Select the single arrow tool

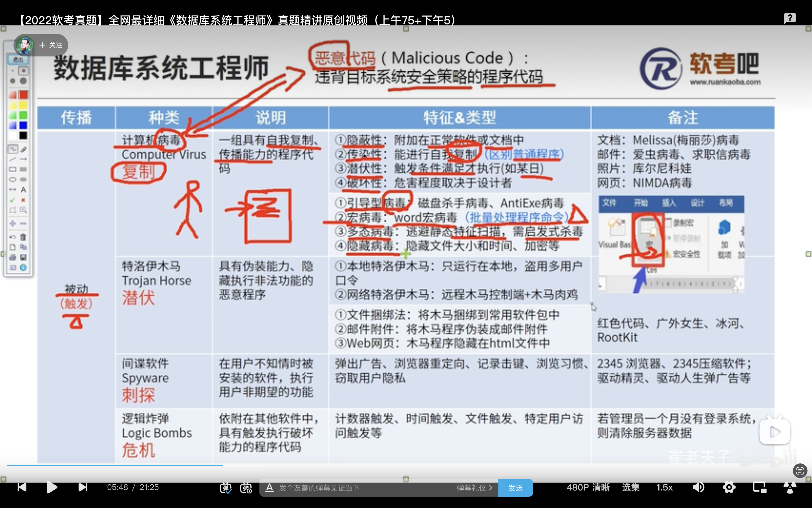click(23, 159)
